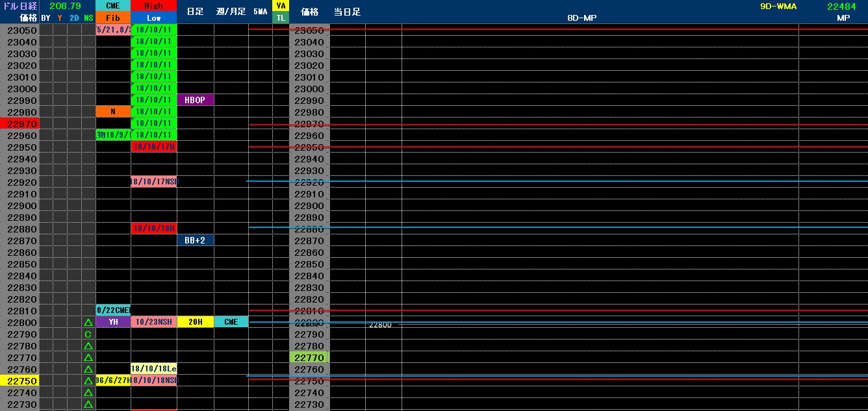Screen dimensions: 868x411
Task: Select the pink 10/23NSH cell
Action: click(x=154, y=322)
